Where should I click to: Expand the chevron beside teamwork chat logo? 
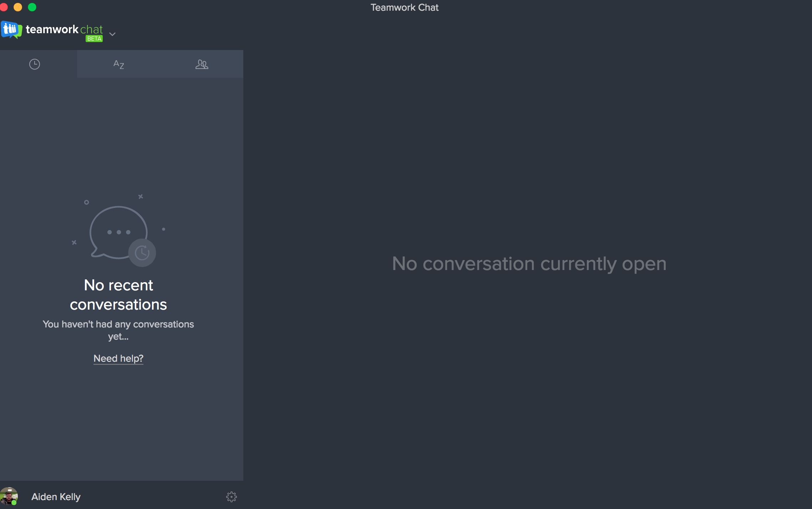point(112,34)
